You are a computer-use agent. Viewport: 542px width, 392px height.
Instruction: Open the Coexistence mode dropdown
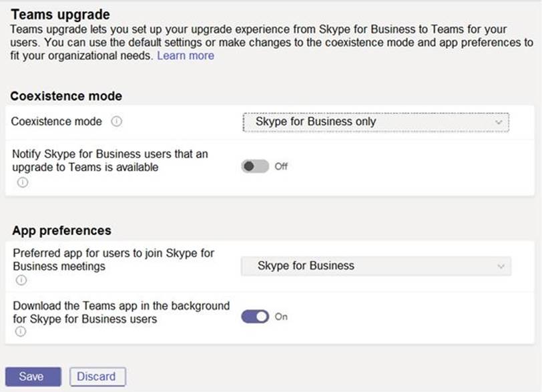click(x=376, y=122)
